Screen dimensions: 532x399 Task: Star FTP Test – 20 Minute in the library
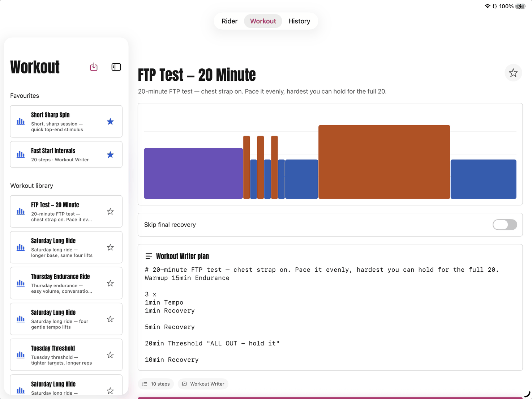[110, 212]
